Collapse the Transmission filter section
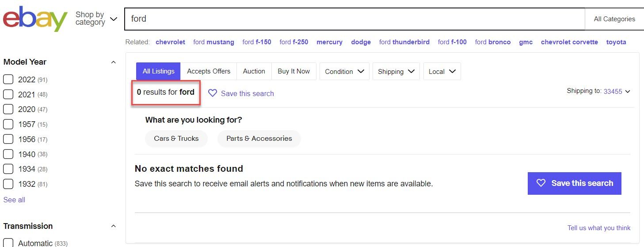This screenshot has height=247, width=644. (x=113, y=226)
